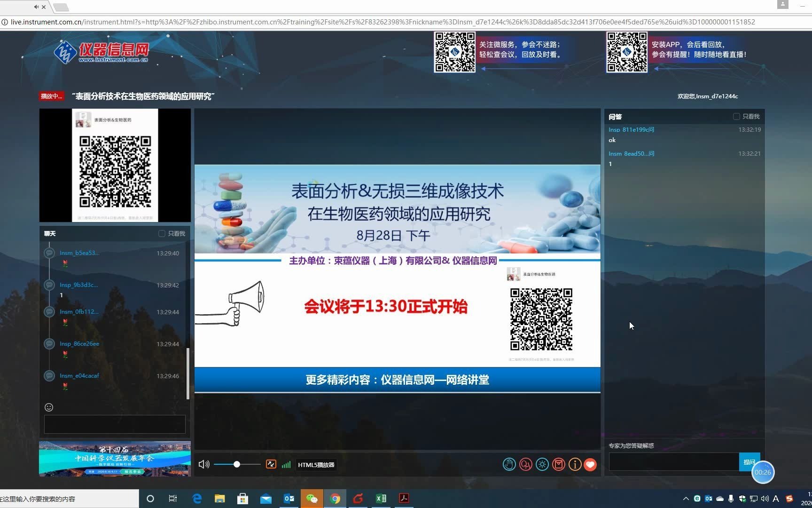Click Q&A user Insp_811e199c问

point(631,129)
